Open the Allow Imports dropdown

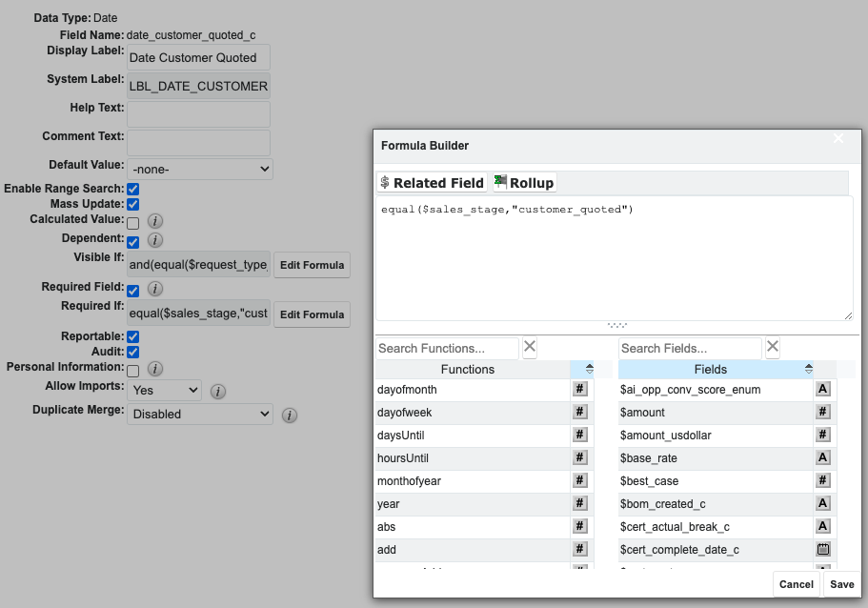tap(165, 390)
